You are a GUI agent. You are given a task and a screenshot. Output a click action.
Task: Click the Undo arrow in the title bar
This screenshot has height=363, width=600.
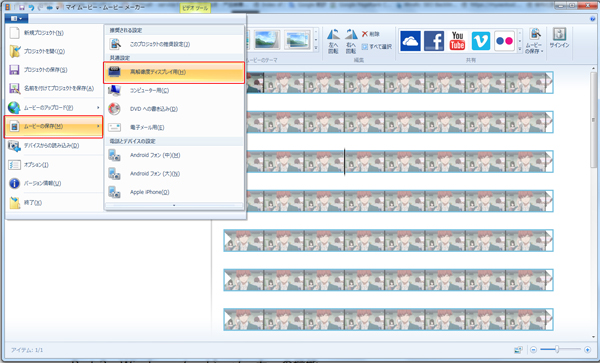click(31, 7)
